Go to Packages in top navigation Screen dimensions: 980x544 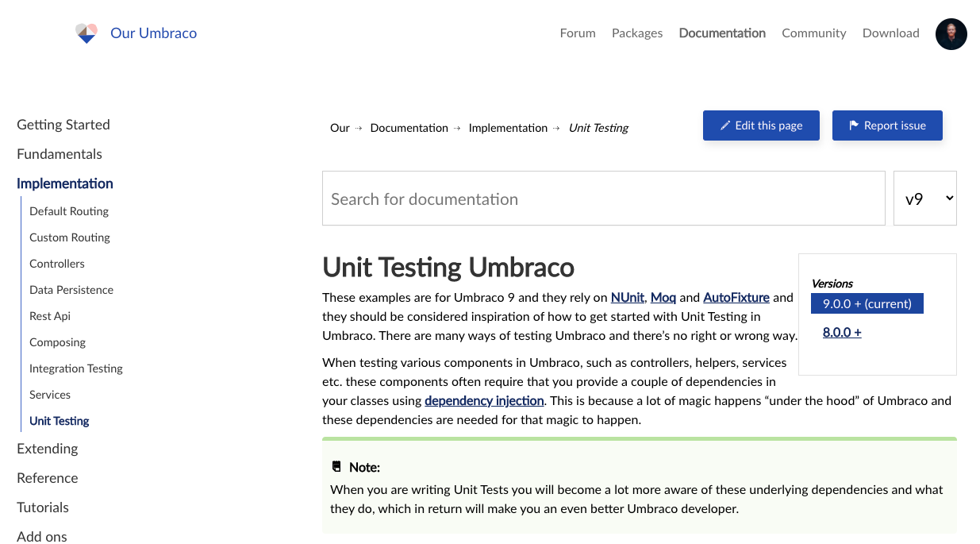tap(637, 33)
